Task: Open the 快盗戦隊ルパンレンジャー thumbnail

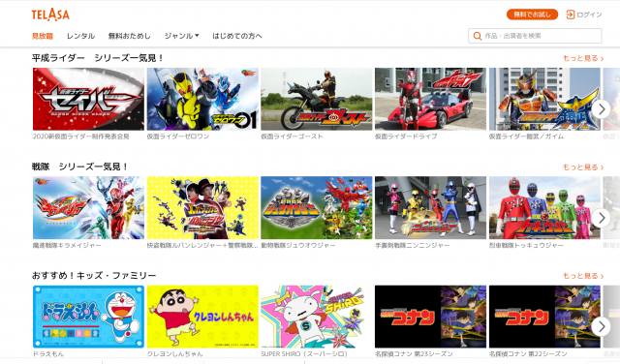Action: [202, 207]
